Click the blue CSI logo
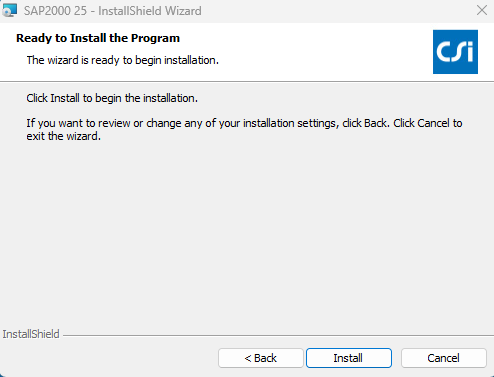Image resolution: width=494 pixels, height=377 pixels. click(455, 52)
